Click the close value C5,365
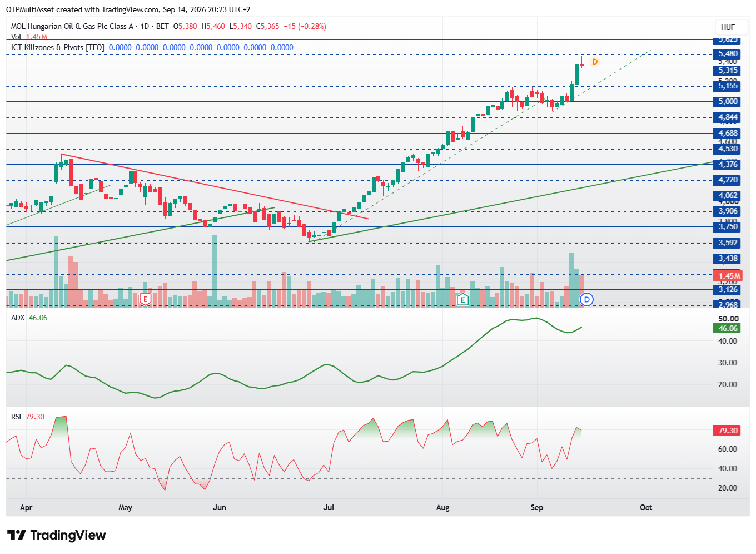This screenshot has height=554, width=756. [267, 26]
